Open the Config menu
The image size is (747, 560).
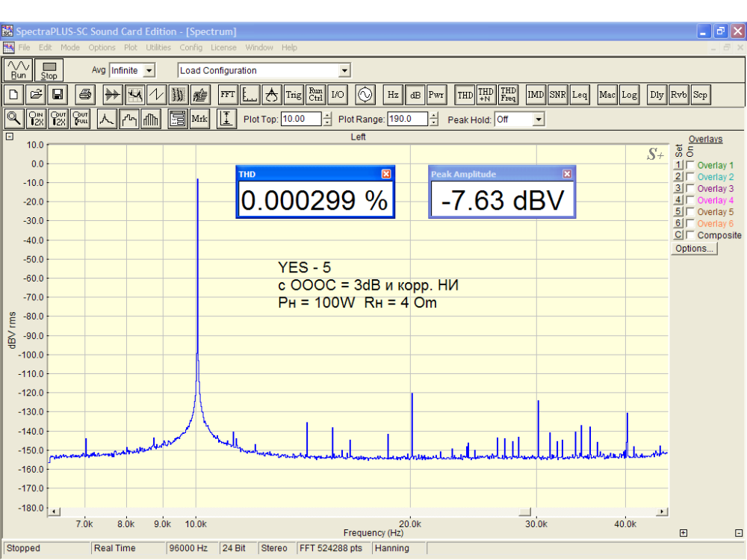pyautogui.click(x=190, y=48)
